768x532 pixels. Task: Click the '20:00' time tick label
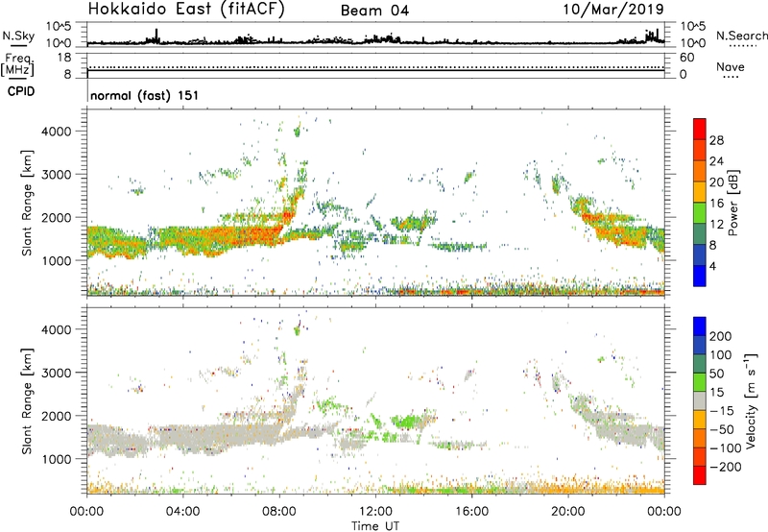coord(568,512)
